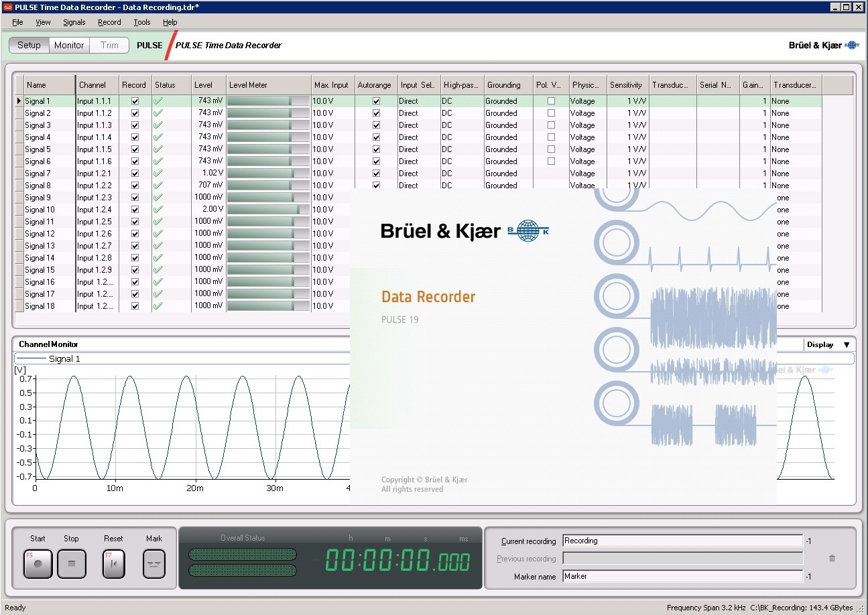Uncheck Record checkbox for Signal 4

pos(135,137)
